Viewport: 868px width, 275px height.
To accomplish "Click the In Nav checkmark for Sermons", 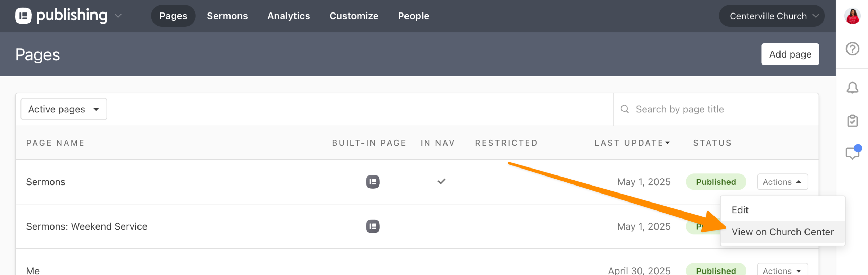I will (441, 181).
